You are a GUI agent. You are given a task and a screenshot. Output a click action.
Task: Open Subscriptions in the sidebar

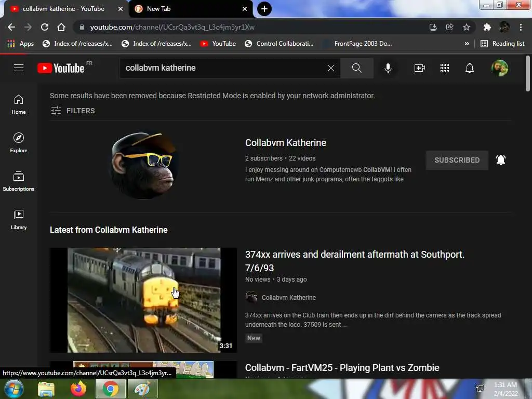pyautogui.click(x=19, y=181)
